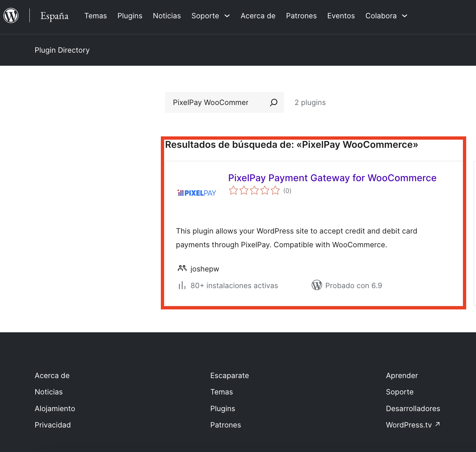Image resolution: width=476 pixels, height=452 pixels.
Task: Open the Plugins menu item
Action: coord(130,16)
